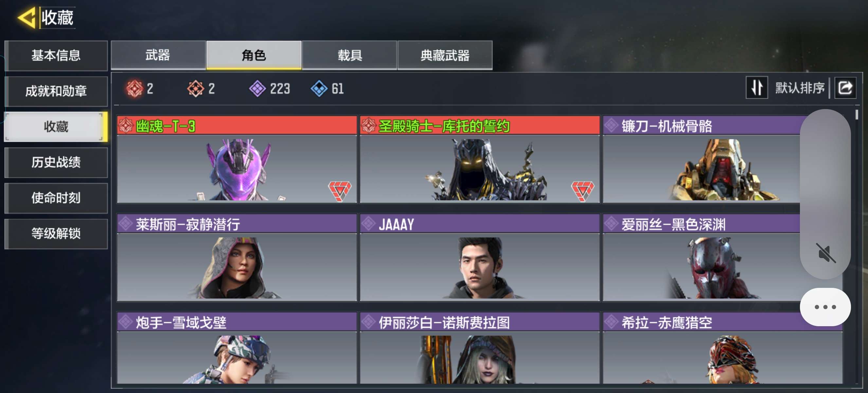Open 成就和勋章 in the sidebar
The image size is (868, 393).
click(x=56, y=91)
